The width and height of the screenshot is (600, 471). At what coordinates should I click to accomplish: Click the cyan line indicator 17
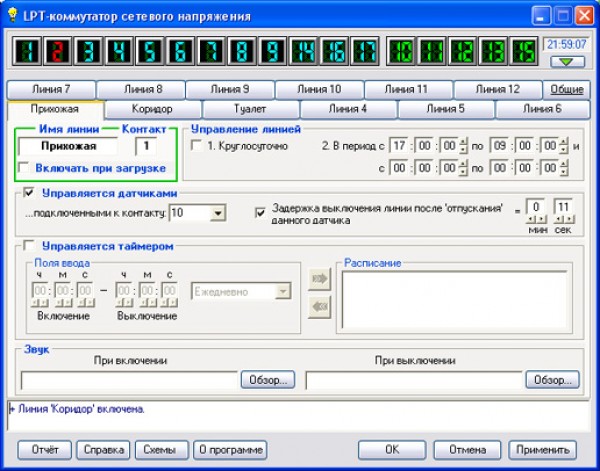(x=364, y=51)
